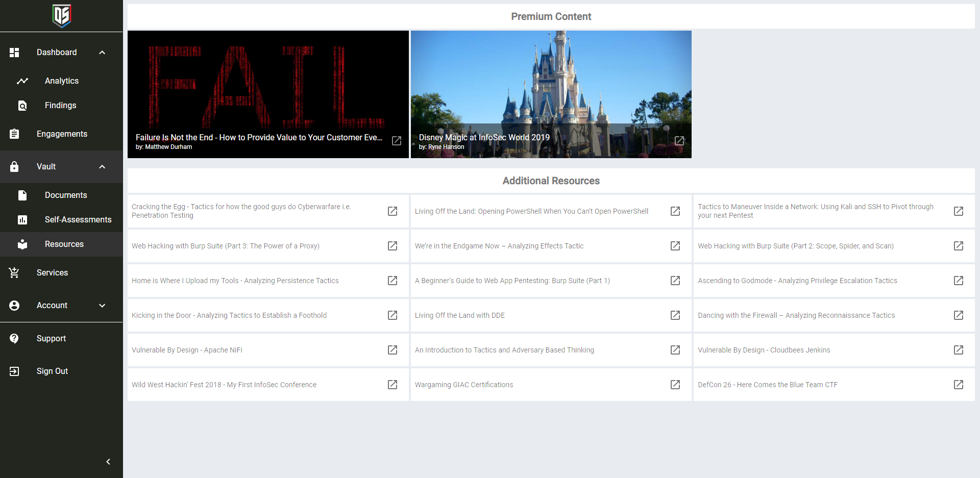Click the 'Additional Resources' heading
The width and height of the screenshot is (980, 478).
(551, 181)
